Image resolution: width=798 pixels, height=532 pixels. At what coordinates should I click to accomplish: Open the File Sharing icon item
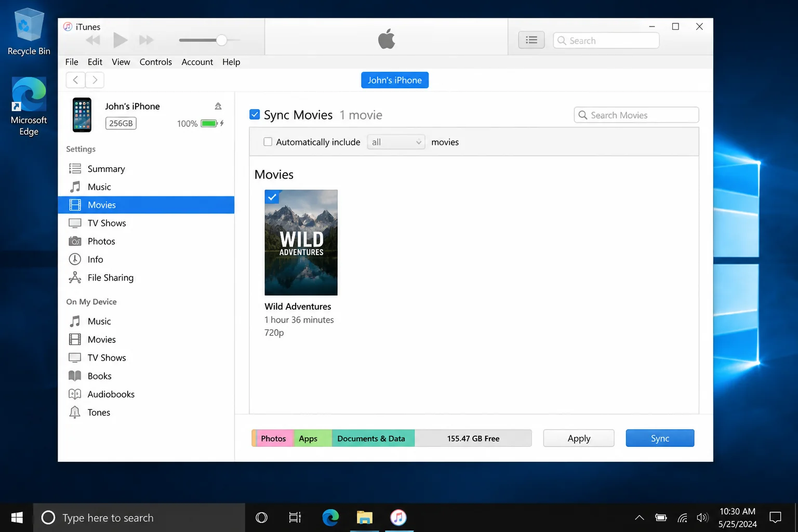coord(75,277)
